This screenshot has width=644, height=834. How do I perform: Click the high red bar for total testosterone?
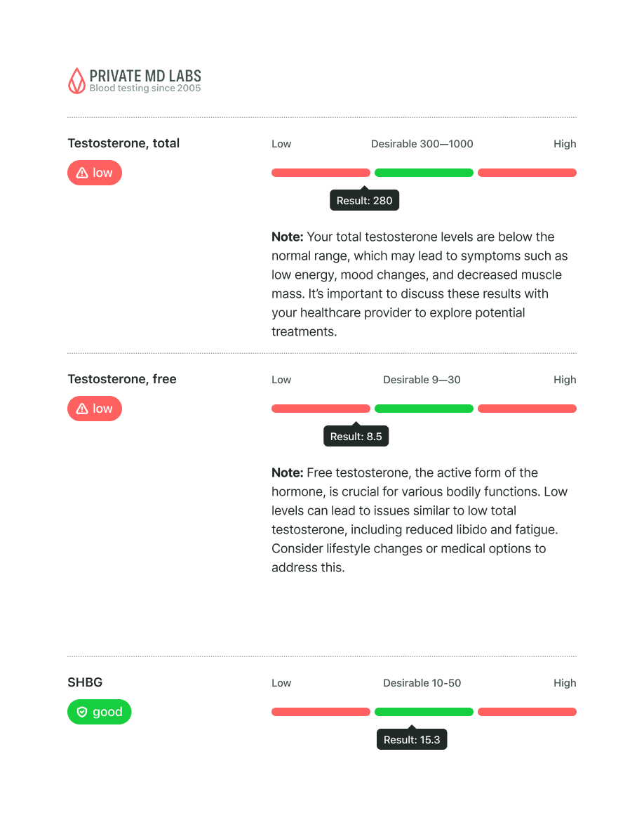click(527, 173)
